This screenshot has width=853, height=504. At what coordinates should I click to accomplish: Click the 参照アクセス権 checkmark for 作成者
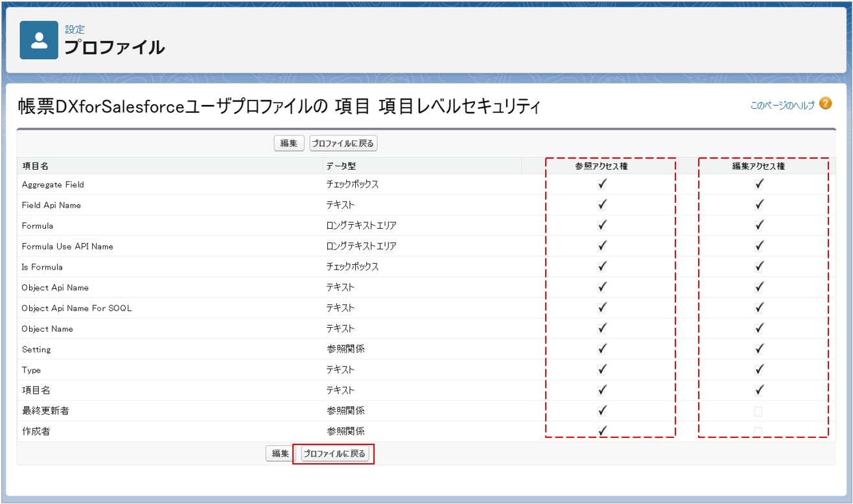602,431
